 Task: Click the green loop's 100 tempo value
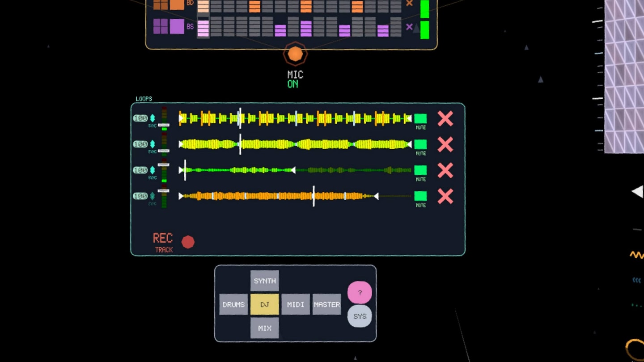point(140,170)
